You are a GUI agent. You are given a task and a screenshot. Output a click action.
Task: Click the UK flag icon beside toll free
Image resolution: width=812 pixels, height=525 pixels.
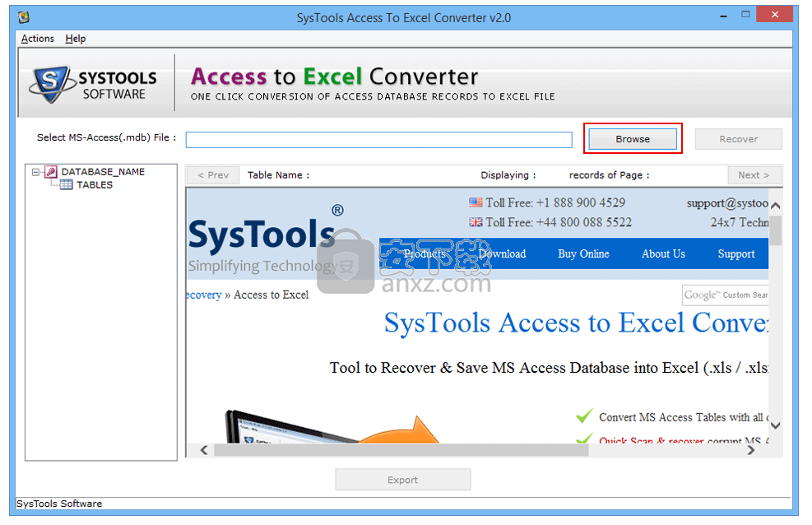click(476, 222)
